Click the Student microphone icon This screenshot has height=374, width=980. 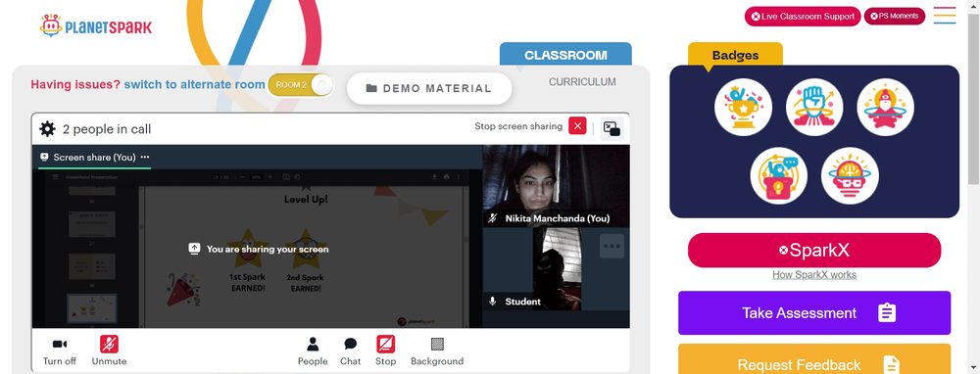493,301
